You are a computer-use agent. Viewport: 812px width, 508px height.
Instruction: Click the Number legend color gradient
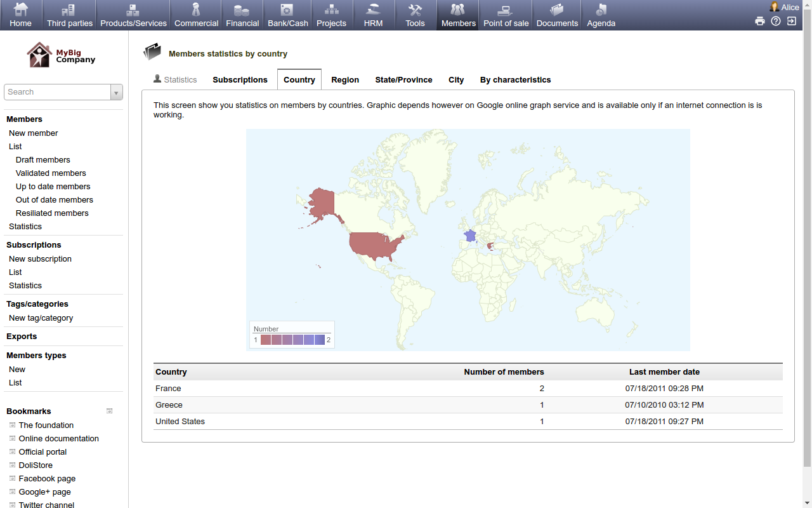tap(292, 340)
